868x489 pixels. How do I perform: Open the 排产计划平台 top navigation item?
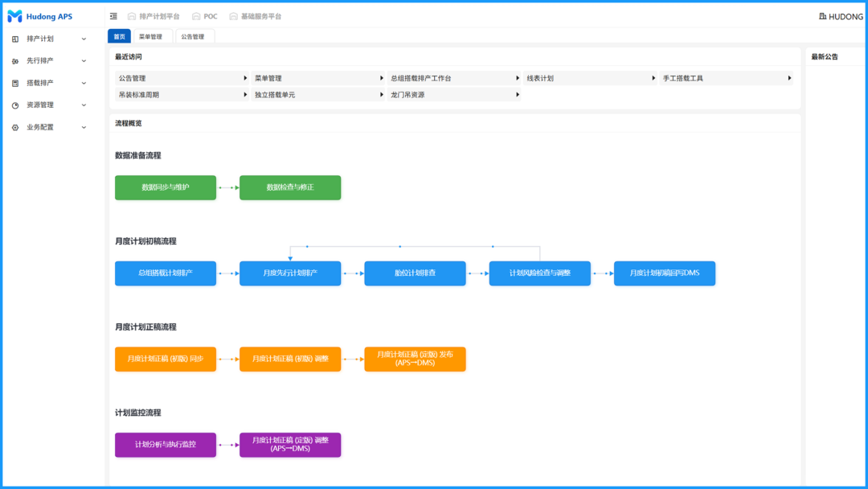pos(154,16)
